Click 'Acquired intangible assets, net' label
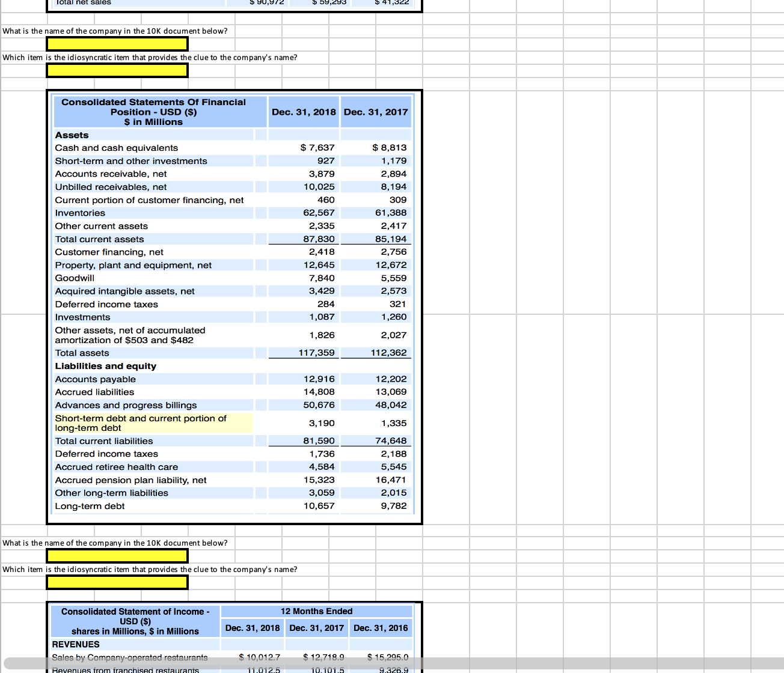 (x=125, y=291)
